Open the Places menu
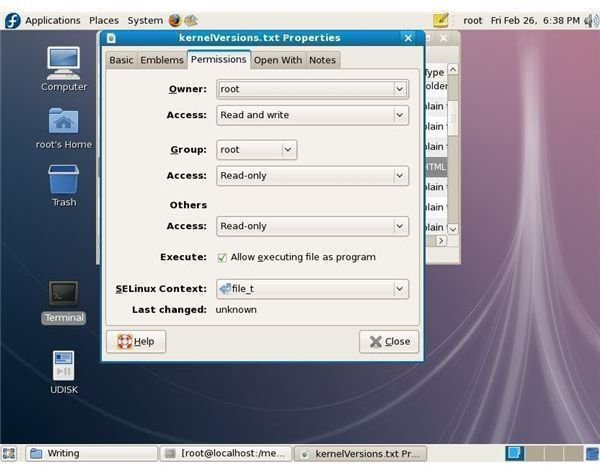 coord(104,20)
